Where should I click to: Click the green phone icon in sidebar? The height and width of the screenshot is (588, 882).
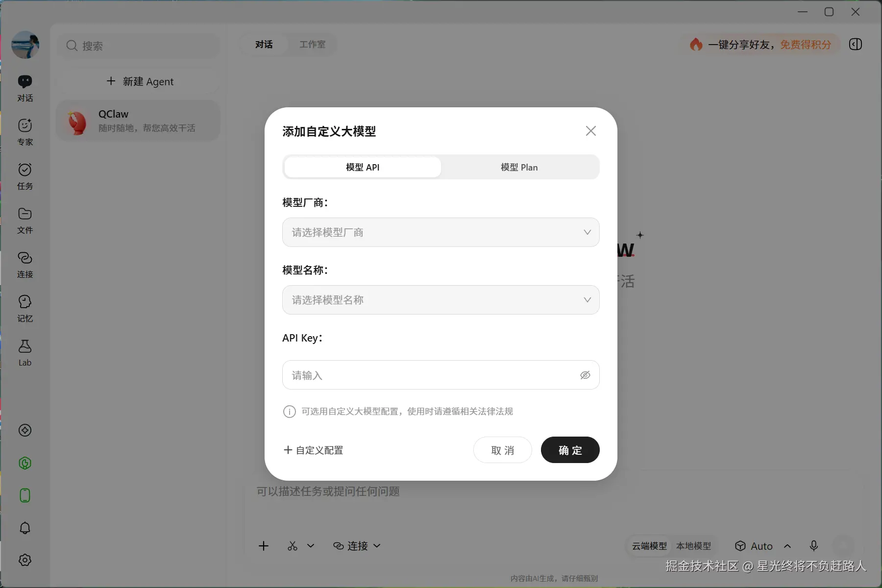pyautogui.click(x=25, y=495)
